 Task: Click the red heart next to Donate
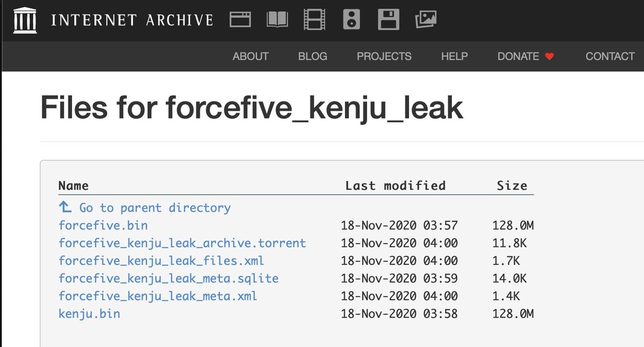(549, 56)
